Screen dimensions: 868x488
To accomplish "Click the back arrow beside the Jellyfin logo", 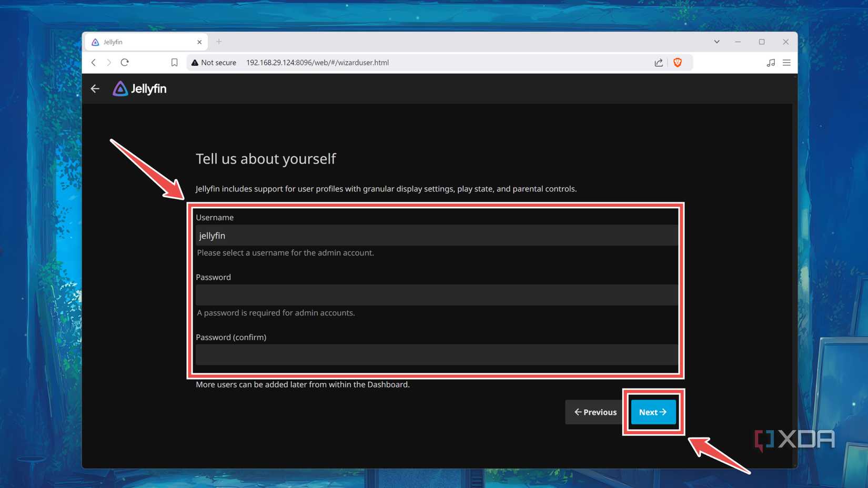I will pyautogui.click(x=95, y=88).
